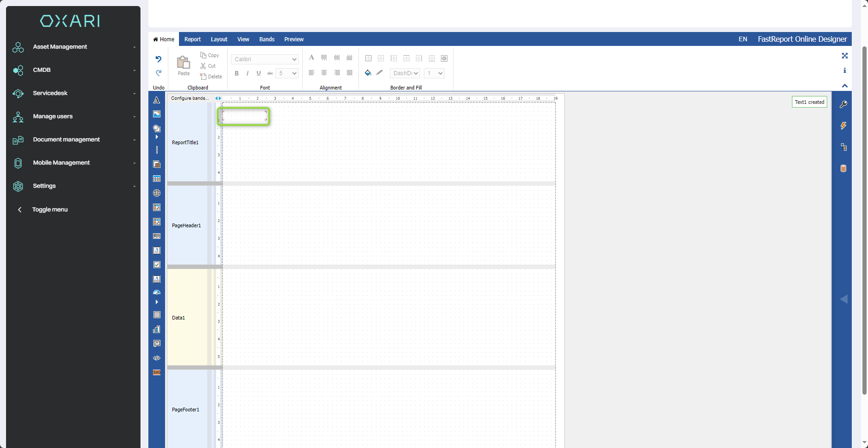Image resolution: width=868 pixels, height=448 pixels.
Task: Click Toggle menu in sidebar
Action: [50, 210]
